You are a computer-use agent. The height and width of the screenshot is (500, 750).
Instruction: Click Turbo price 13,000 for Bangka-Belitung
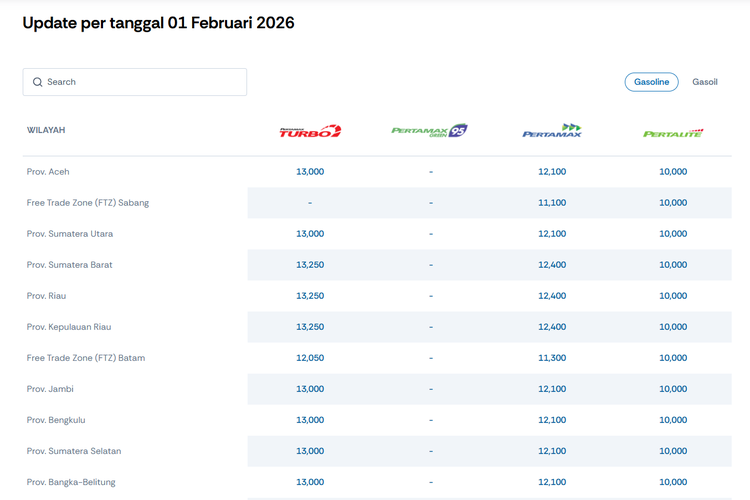(x=310, y=482)
